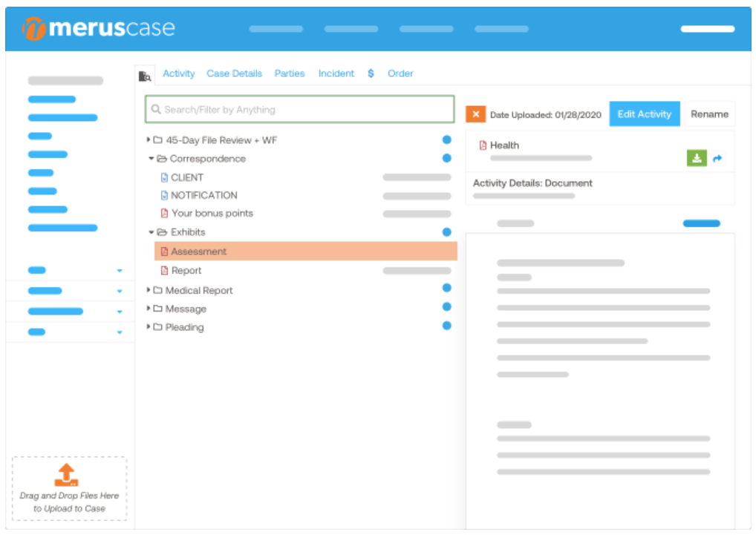Collapse the Exhibits folder
The height and width of the screenshot is (535, 756).
click(x=151, y=232)
